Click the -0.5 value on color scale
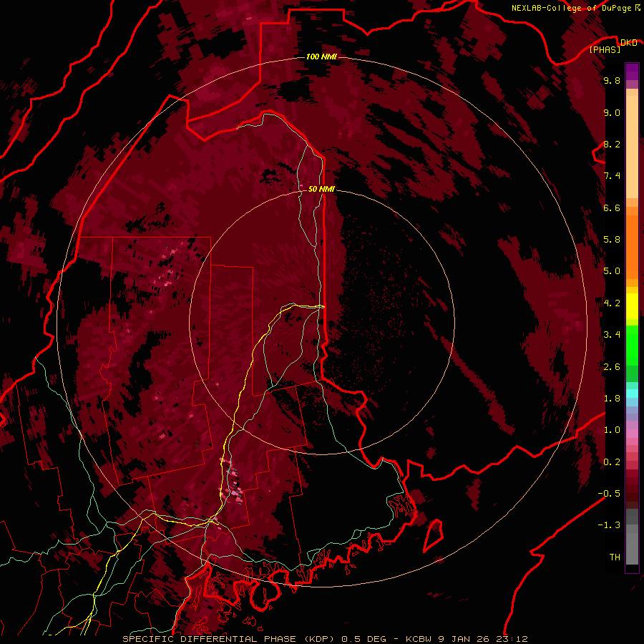 [609, 494]
